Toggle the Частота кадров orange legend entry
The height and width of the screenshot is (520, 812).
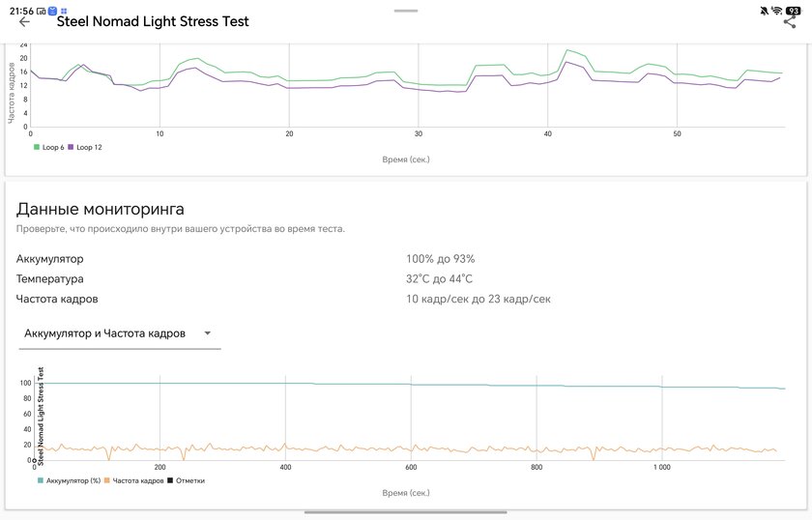click(133, 480)
